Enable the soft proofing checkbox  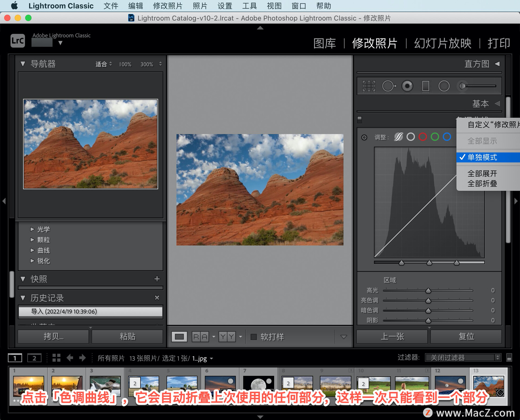click(x=253, y=337)
